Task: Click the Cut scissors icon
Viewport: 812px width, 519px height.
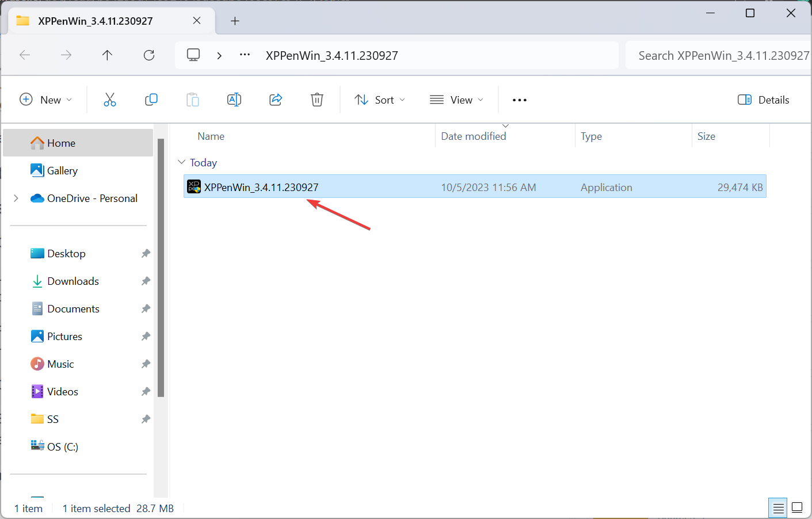Action: click(110, 100)
